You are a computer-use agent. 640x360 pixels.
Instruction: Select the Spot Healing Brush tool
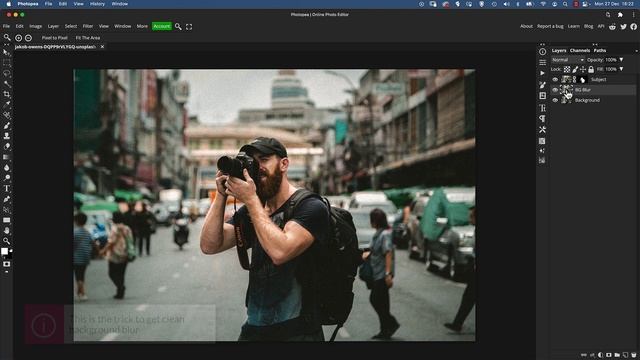(6, 115)
